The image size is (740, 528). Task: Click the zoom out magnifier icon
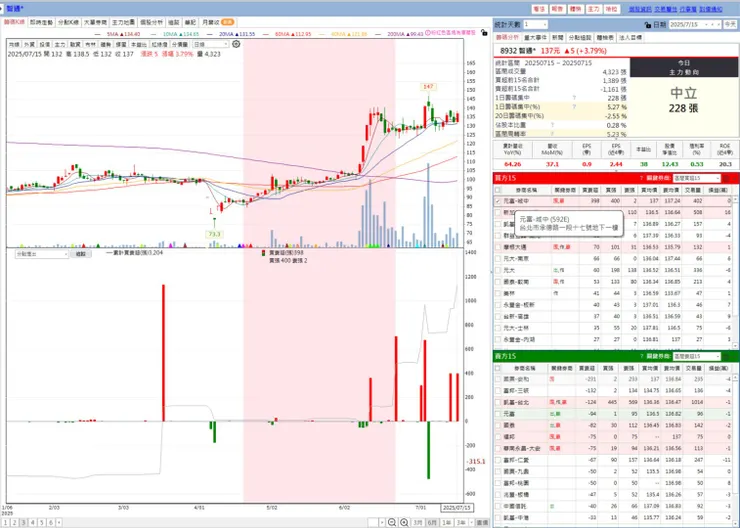[392, 522]
